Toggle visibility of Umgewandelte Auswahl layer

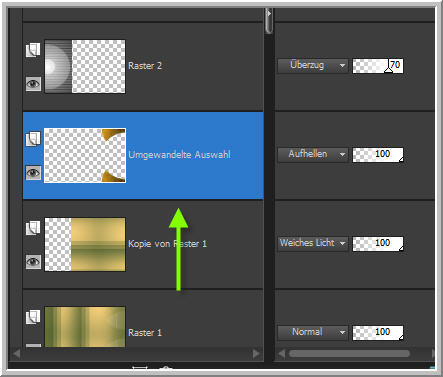click(x=33, y=173)
